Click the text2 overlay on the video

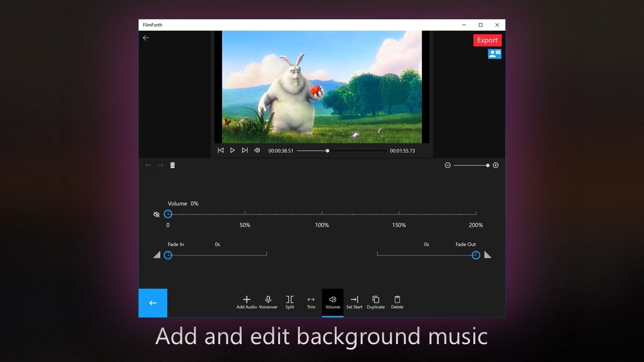(239, 74)
